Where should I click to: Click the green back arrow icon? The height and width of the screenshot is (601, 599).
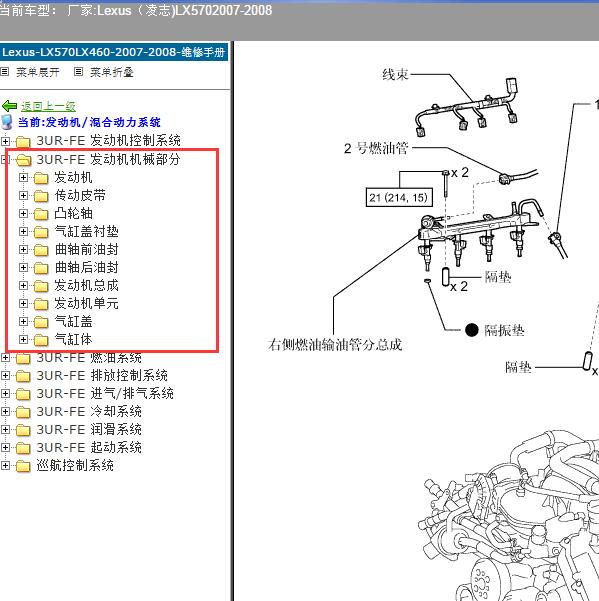pyautogui.click(x=9, y=106)
